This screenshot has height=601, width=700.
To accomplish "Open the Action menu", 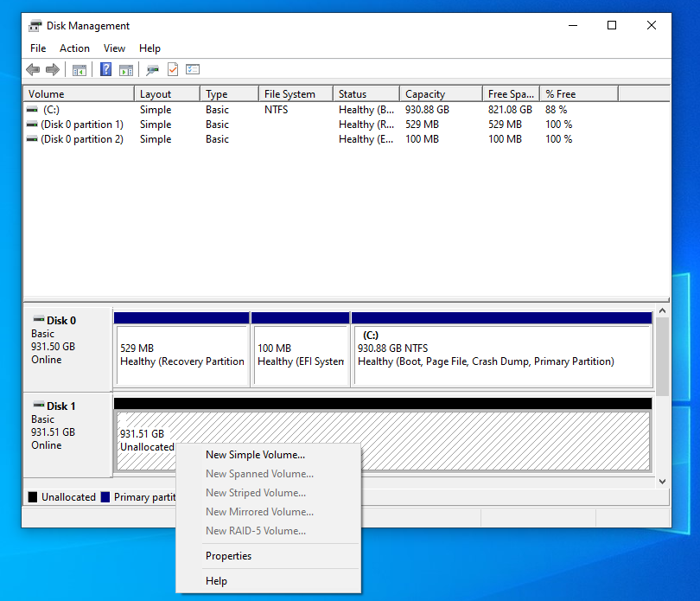I will tap(74, 48).
